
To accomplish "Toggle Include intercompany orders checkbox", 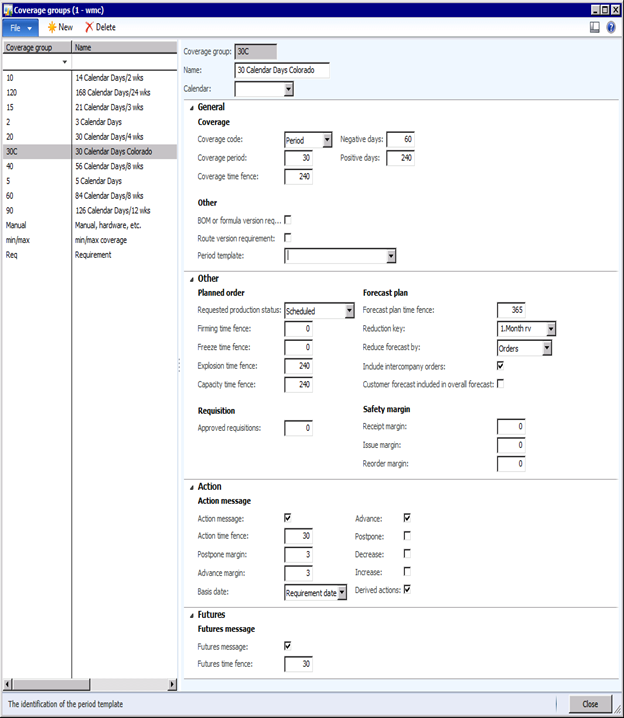I will [500, 366].
